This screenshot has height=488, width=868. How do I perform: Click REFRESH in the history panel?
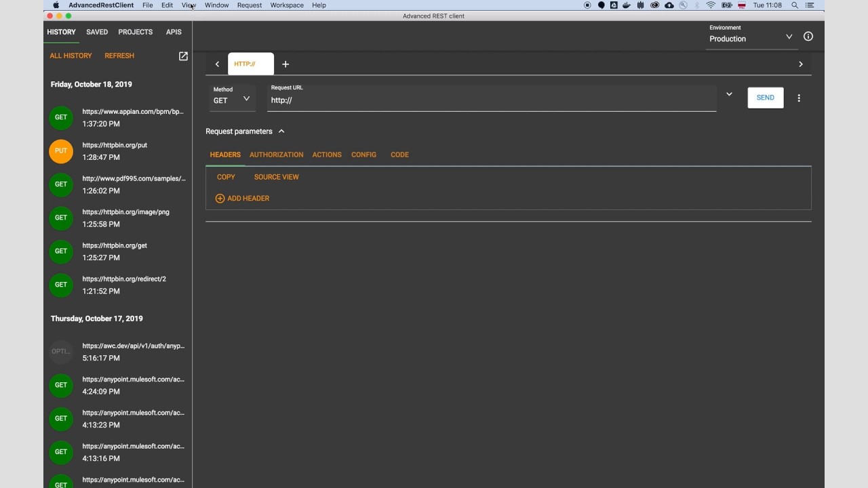tap(119, 56)
